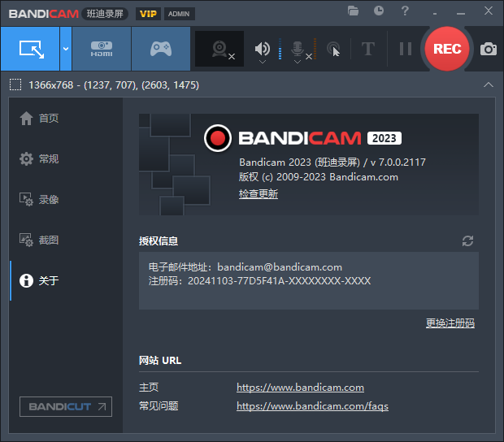Open the output folder icon
The width and height of the screenshot is (504, 442).
coord(353,11)
